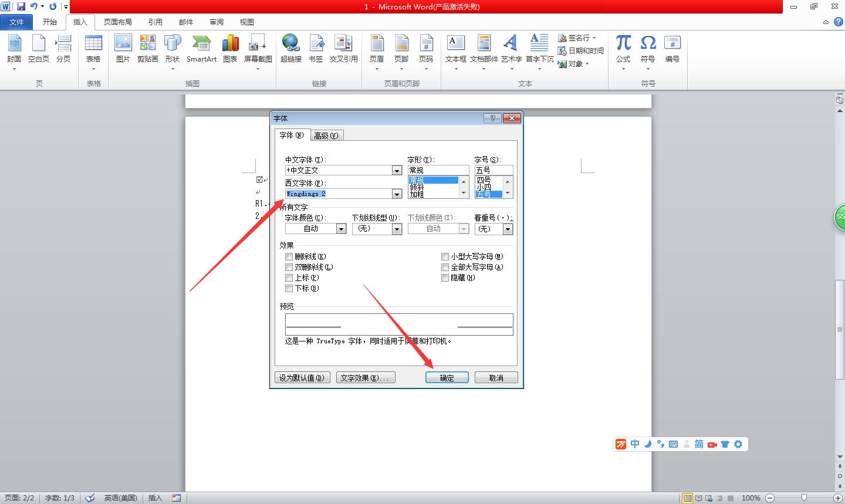Open the Shapes (形状) gallery

click(x=173, y=52)
